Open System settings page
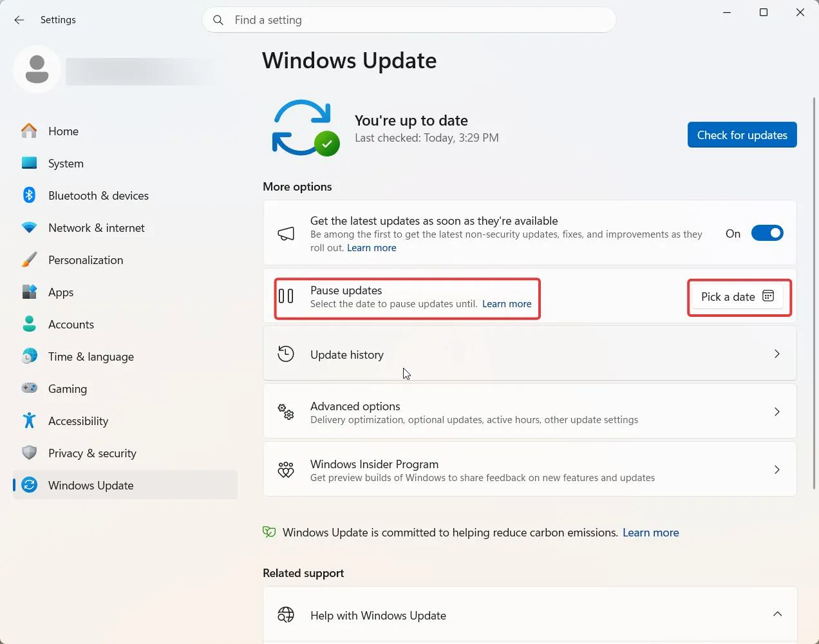 coord(126,163)
